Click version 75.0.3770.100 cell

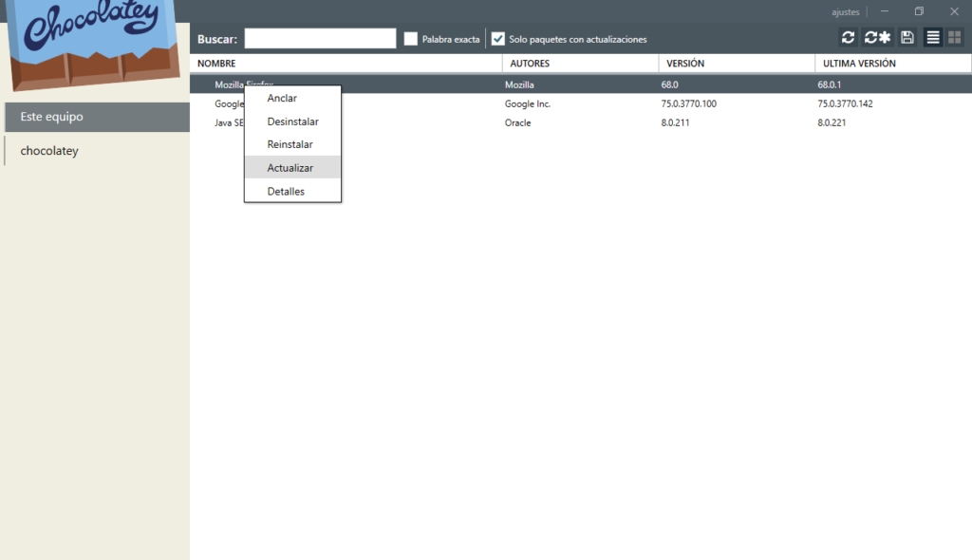click(x=689, y=103)
